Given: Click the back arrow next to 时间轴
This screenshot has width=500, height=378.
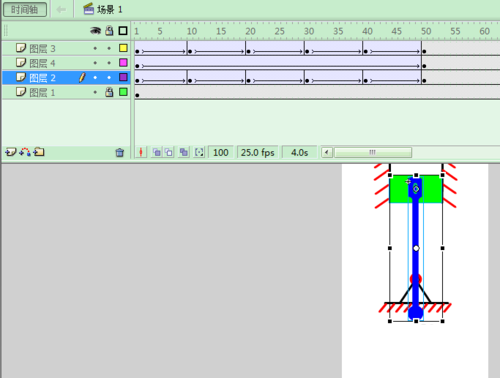Looking at the screenshot, I should 61,10.
